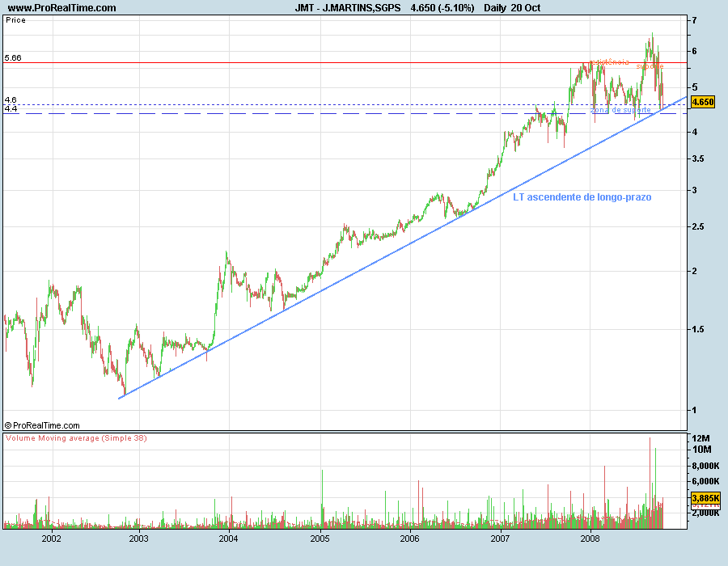Click the www.ProRealTime.com header text
Image resolution: width=728 pixels, height=566 pixels.
pos(61,8)
